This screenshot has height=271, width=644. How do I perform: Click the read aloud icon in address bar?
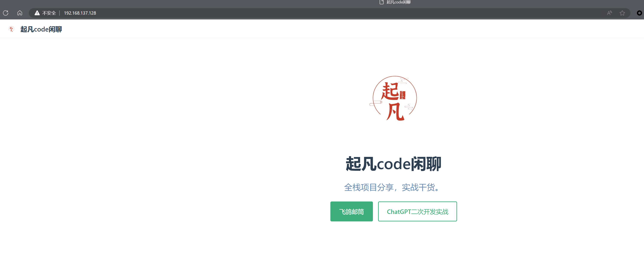point(609,13)
